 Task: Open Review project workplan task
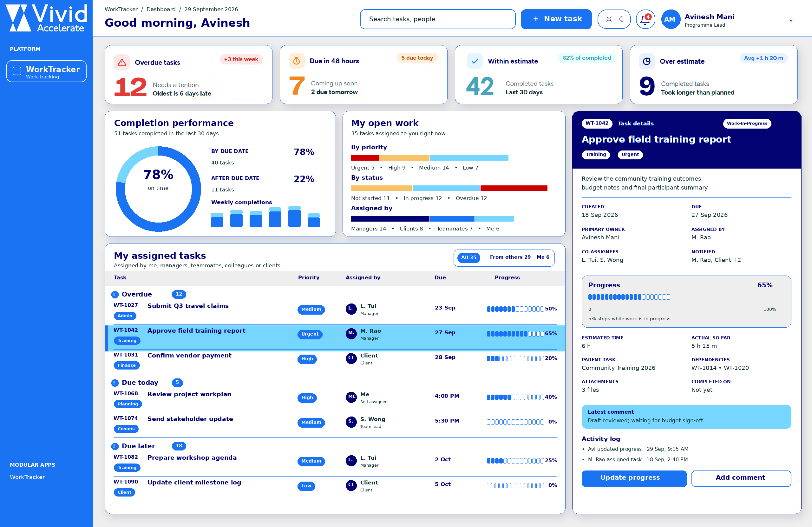(189, 394)
